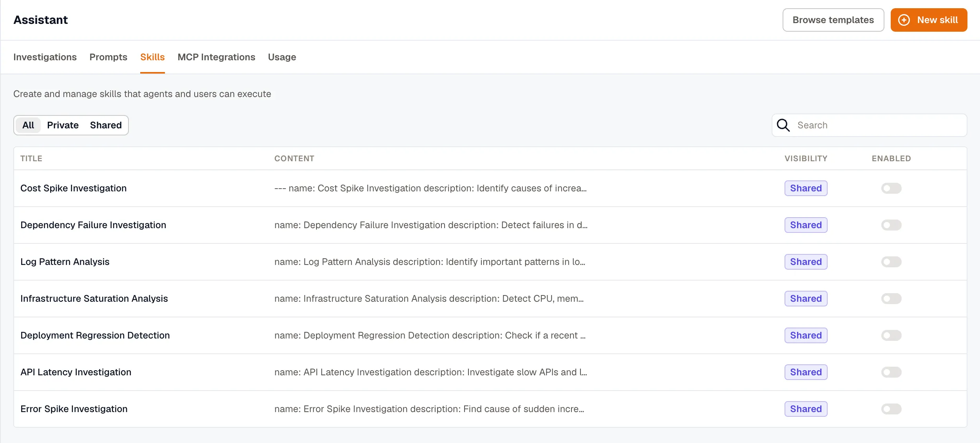Create a New skill
Screen dimensions: 980x443
pyautogui.click(x=929, y=20)
